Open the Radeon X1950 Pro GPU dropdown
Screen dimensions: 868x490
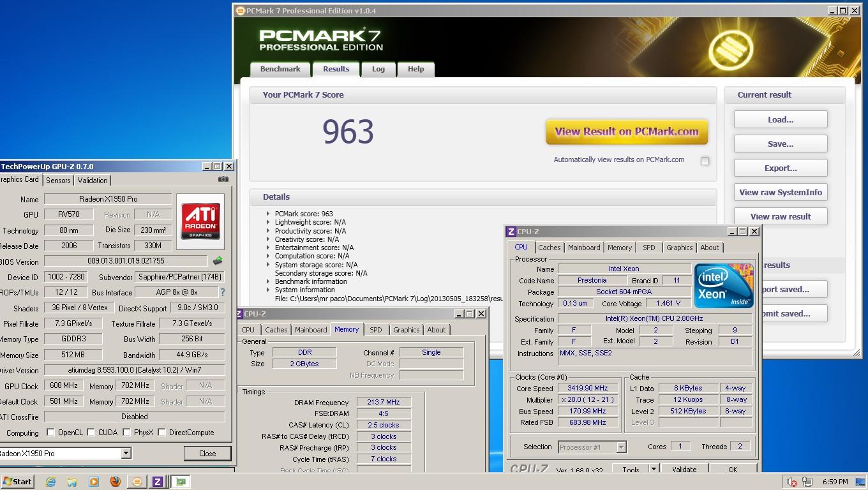(126, 453)
